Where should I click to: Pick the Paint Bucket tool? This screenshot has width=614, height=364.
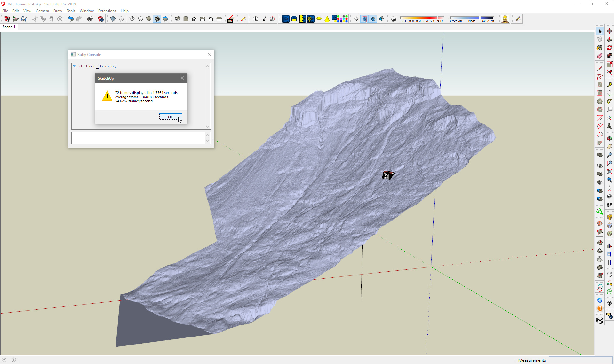(600, 48)
